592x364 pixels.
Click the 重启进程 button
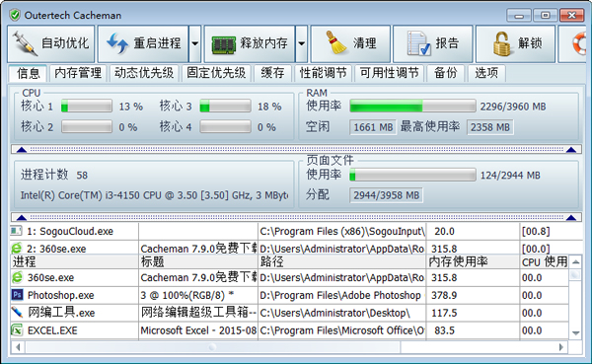(143, 43)
